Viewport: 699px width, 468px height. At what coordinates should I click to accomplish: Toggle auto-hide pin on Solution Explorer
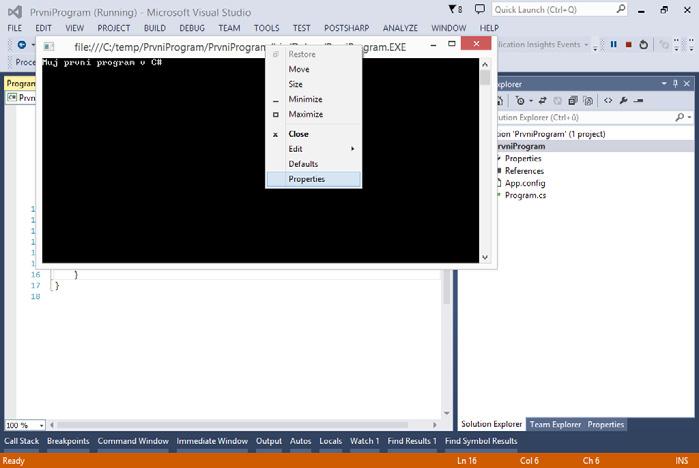675,84
